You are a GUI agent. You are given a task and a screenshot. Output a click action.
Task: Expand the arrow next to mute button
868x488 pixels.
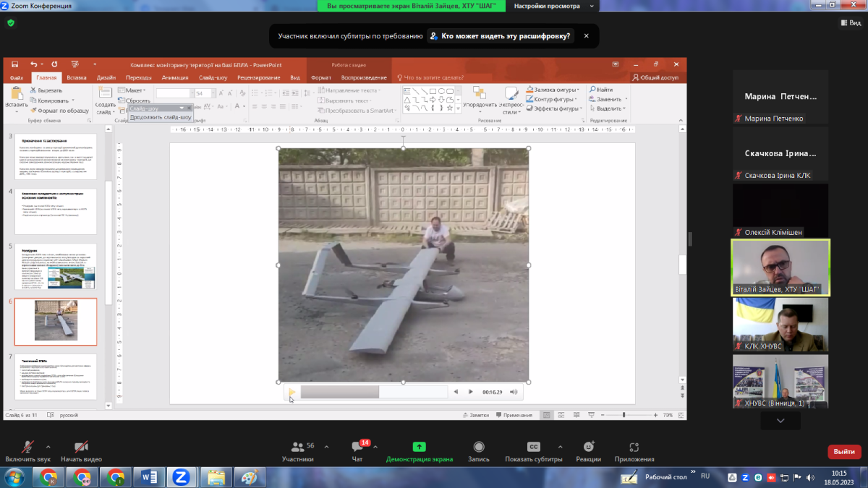48,446
